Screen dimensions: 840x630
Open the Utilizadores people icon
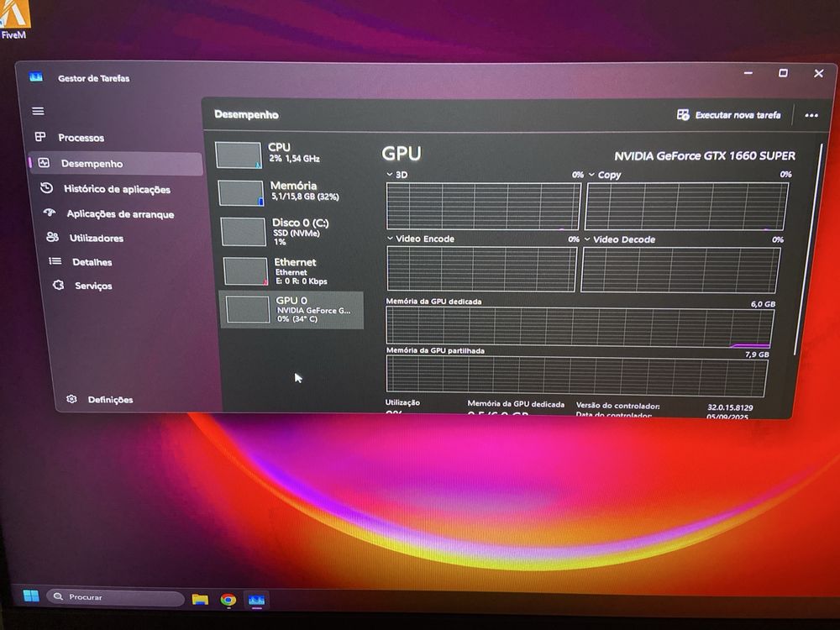click(x=52, y=237)
